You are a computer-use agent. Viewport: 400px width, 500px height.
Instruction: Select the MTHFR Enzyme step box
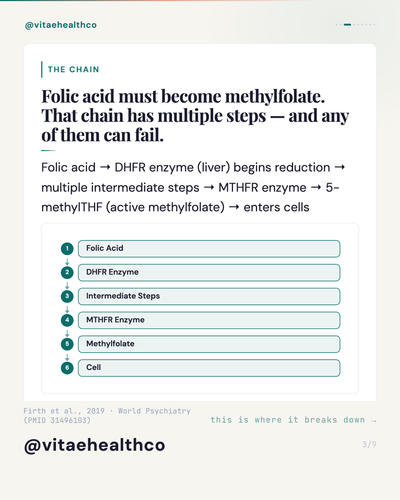[x=209, y=320]
